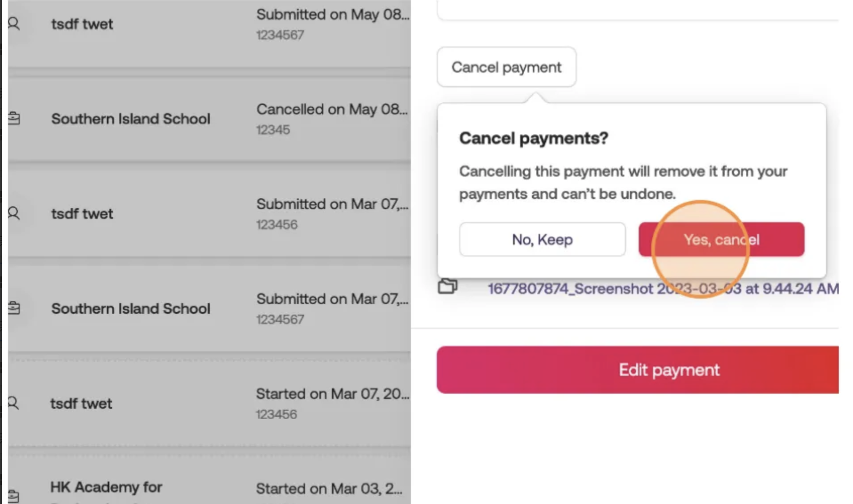This screenshot has height=504, width=853.
Task: Click person icon beside tsdf twet submitted May 08
Action: click(14, 24)
